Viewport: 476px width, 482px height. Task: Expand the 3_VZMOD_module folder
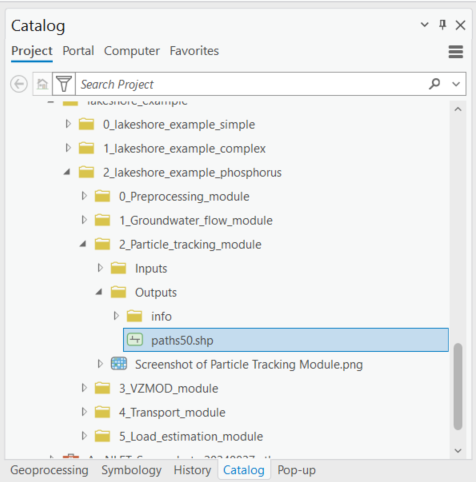point(84,388)
